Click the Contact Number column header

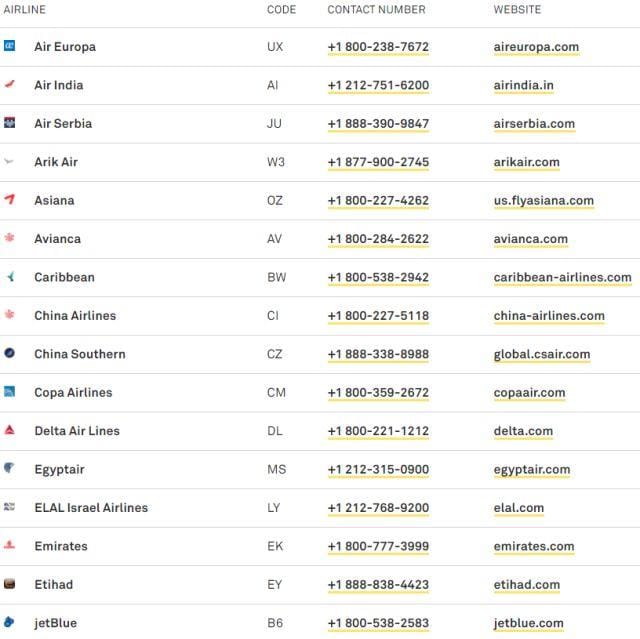pyautogui.click(x=376, y=10)
